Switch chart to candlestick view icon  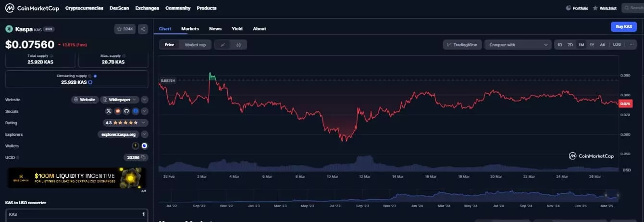[238, 45]
